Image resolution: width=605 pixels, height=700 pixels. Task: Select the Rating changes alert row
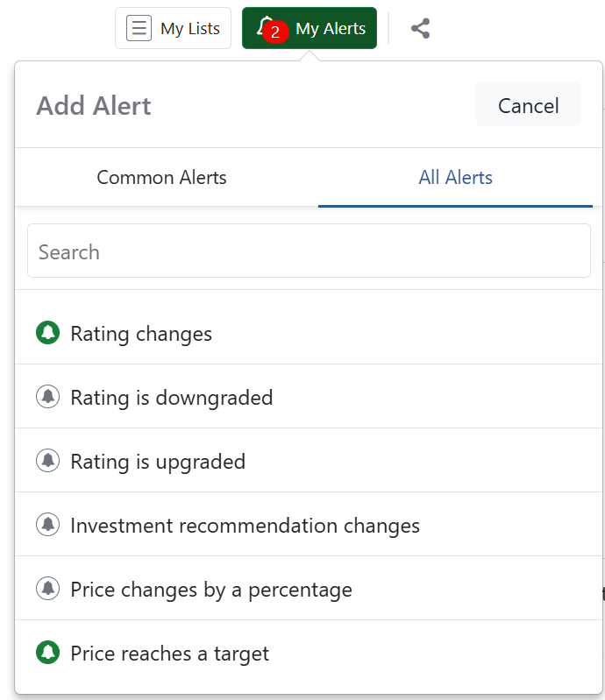tap(309, 333)
